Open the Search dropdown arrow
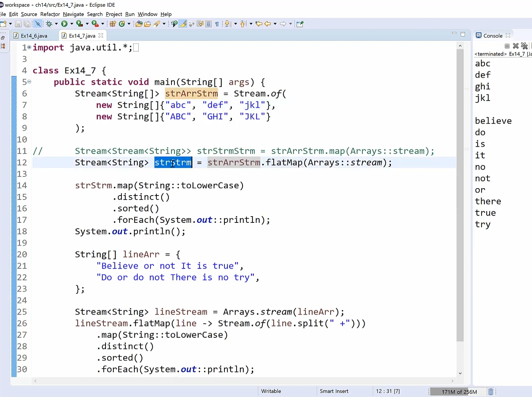 tap(164, 24)
